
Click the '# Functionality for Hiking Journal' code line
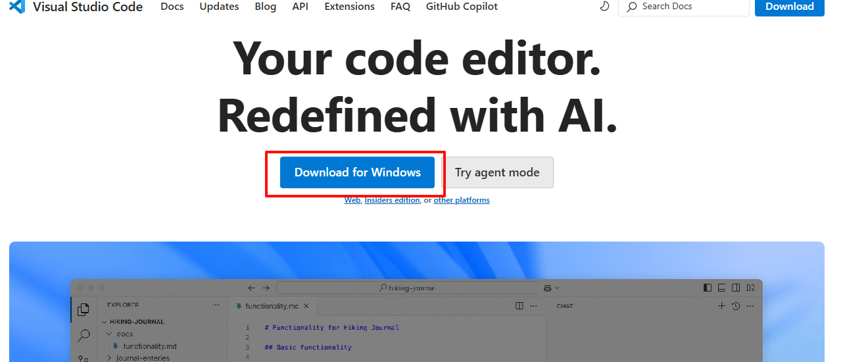331,327
